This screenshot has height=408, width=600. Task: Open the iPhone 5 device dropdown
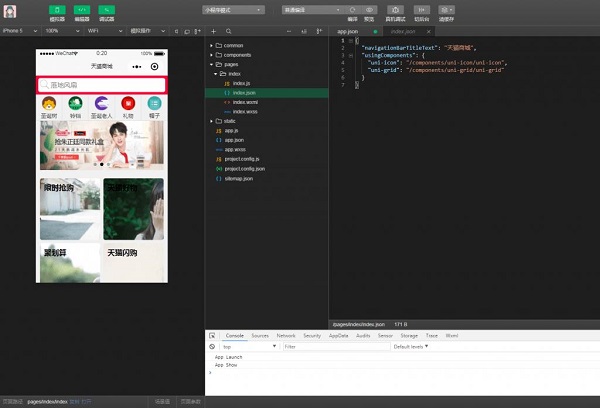click(x=18, y=30)
